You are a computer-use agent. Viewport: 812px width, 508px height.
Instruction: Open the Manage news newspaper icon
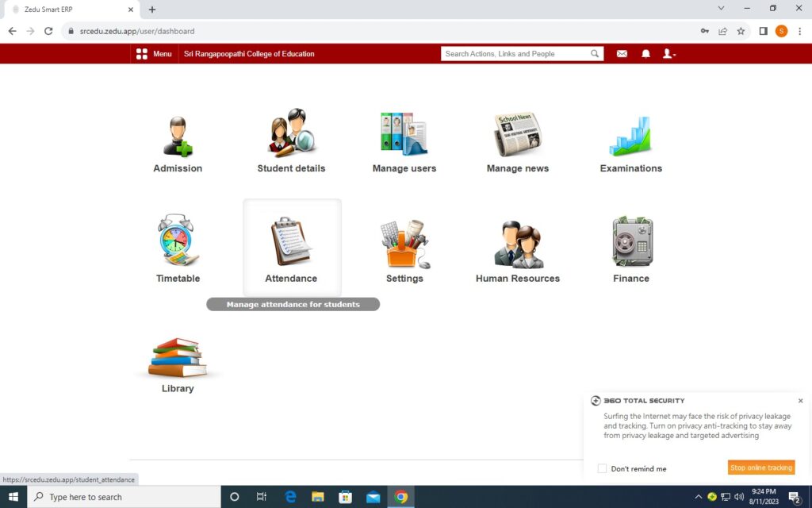coord(517,134)
